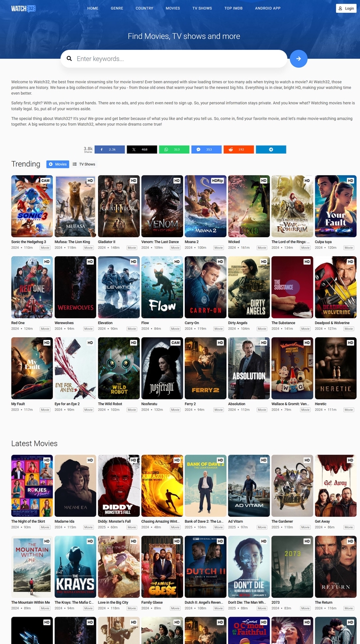Open the Ad Vitam poster
Viewport: 360px width, 644px height.
(x=249, y=486)
